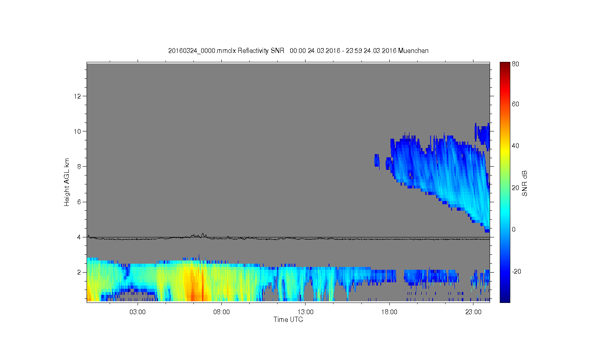Click the SNR colorbar gradient
Image resolution: width=607 pixels, height=364 pixels.
(x=505, y=182)
